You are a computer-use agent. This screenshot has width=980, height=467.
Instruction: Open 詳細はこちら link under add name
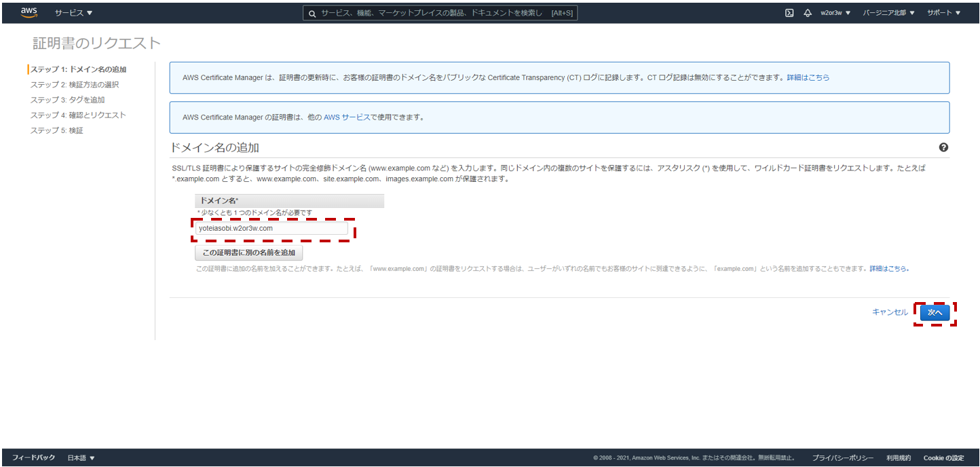pyautogui.click(x=889, y=269)
